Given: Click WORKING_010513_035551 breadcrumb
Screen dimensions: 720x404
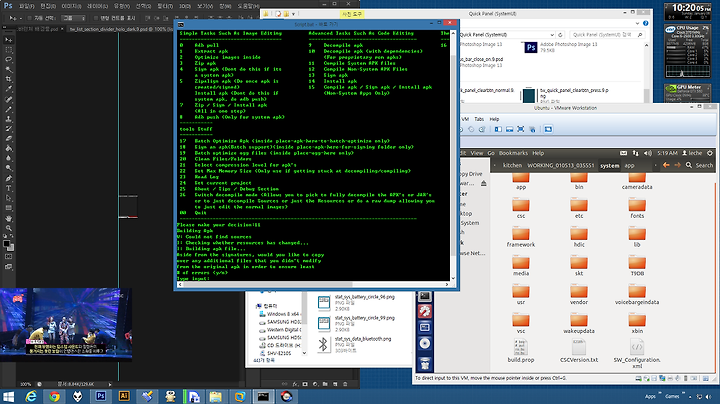Looking at the screenshot, I should [560, 165].
